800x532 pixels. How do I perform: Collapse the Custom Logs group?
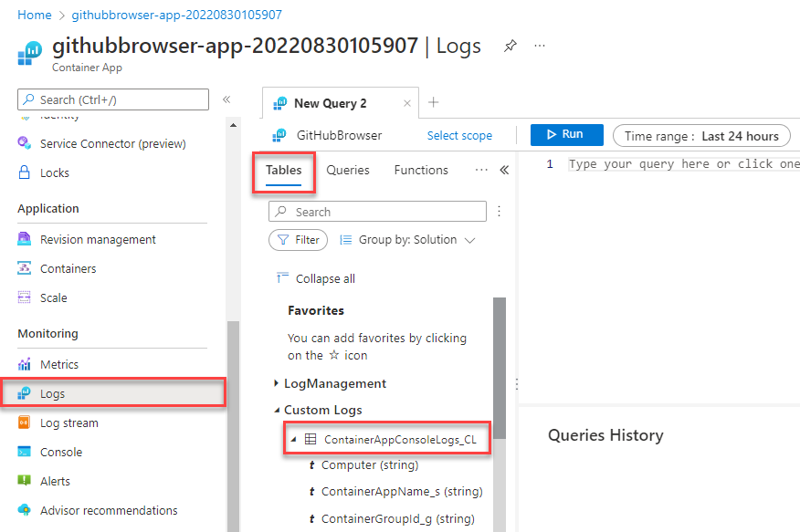(277, 411)
